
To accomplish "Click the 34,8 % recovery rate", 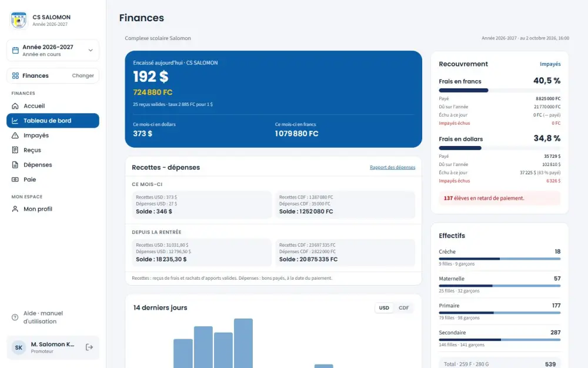I will [x=547, y=138].
